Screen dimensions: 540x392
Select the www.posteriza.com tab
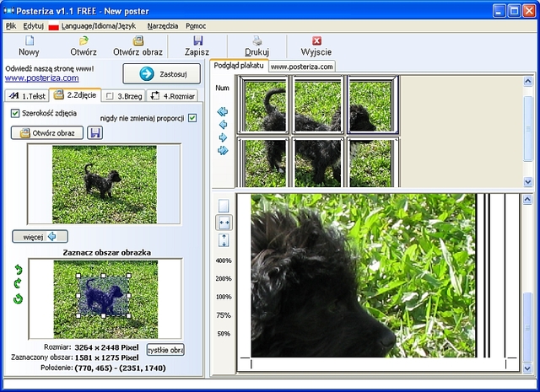(x=302, y=67)
